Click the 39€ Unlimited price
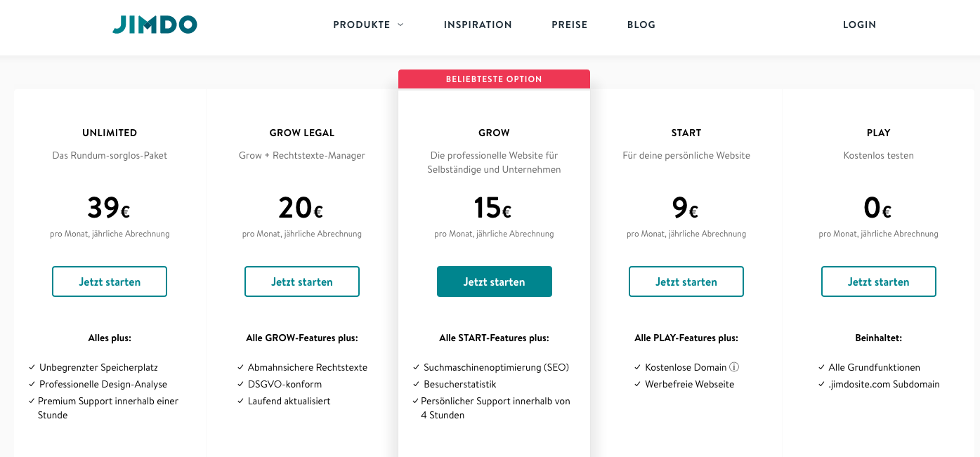The width and height of the screenshot is (980, 457). point(109,208)
